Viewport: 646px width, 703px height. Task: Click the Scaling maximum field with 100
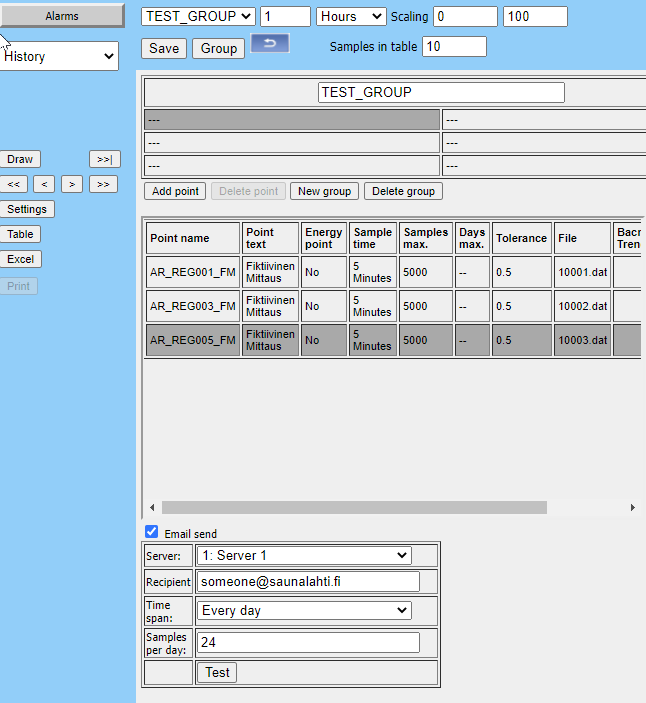(535, 17)
